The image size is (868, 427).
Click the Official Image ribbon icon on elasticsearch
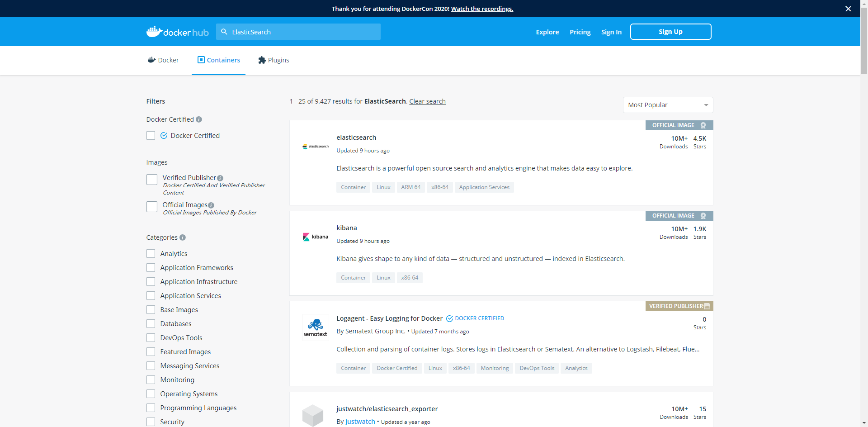703,125
